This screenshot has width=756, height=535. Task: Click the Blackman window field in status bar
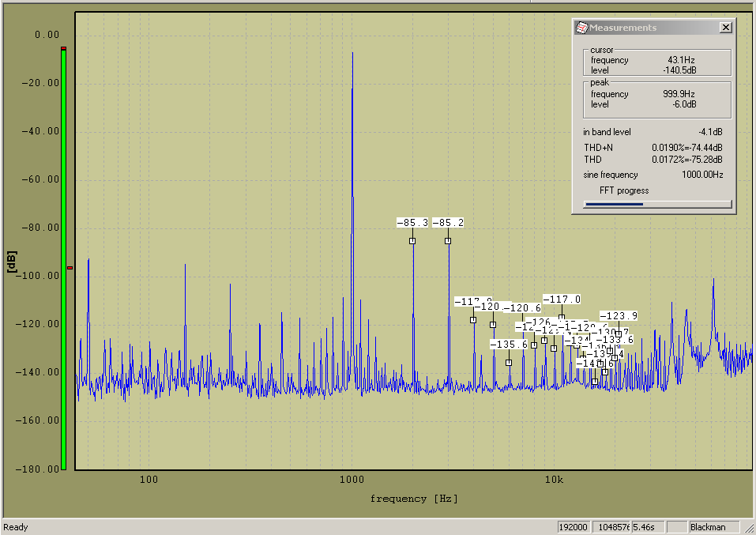[x=713, y=527]
